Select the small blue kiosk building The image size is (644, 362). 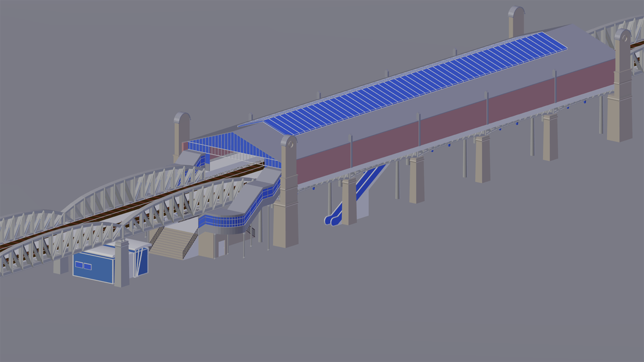[93, 268]
